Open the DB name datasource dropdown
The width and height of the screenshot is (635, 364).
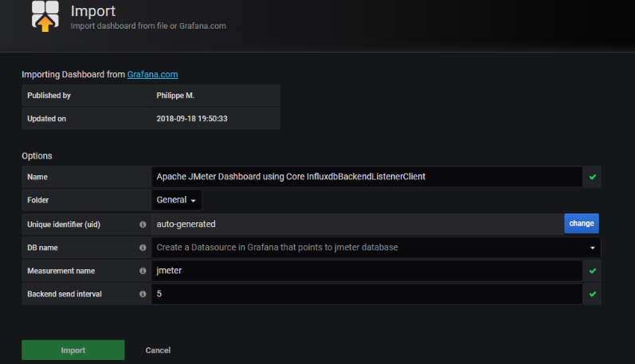[376, 248]
